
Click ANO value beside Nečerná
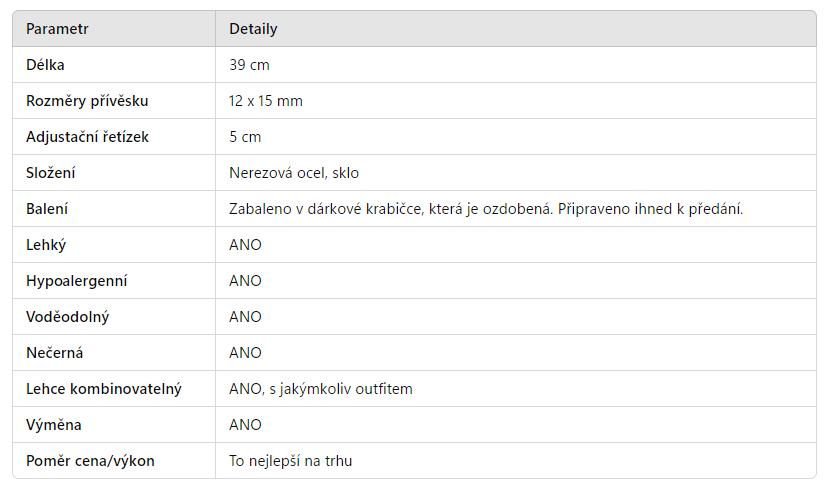coord(245,353)
